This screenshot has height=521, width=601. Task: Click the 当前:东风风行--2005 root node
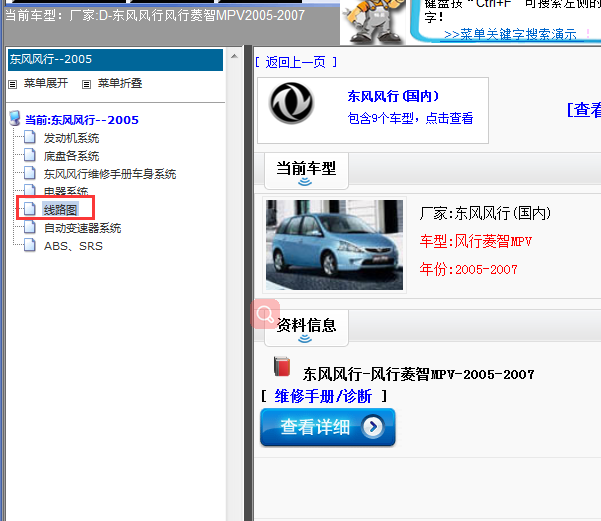[x=82, y=120]
